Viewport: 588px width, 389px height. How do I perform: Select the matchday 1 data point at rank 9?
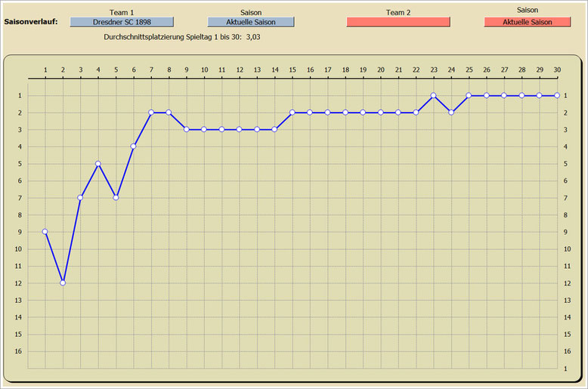click(45, 232)
